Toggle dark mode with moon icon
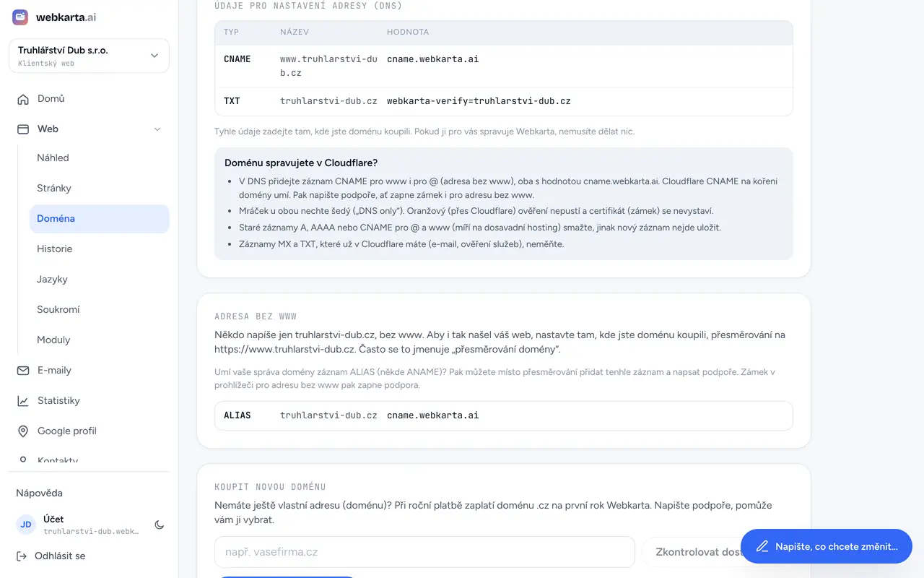924x578 pixels. pyautogui.click(x=160, y=525)
